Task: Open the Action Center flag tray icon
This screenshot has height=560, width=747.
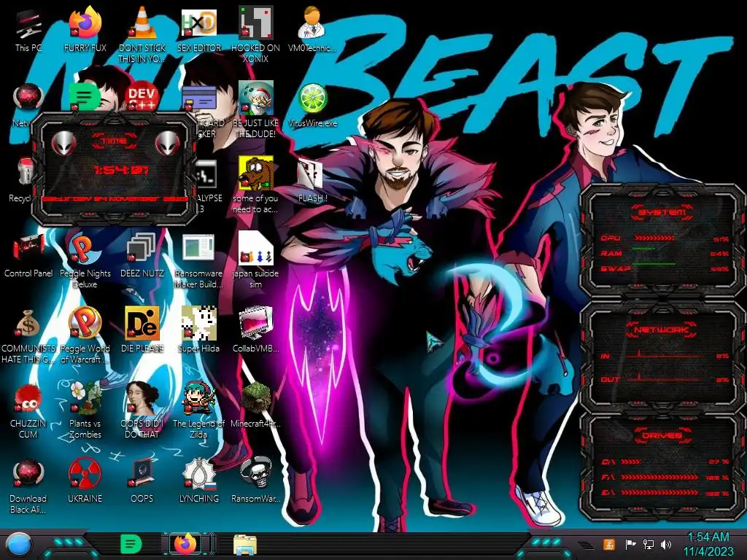Action: (x=630, y=545)
